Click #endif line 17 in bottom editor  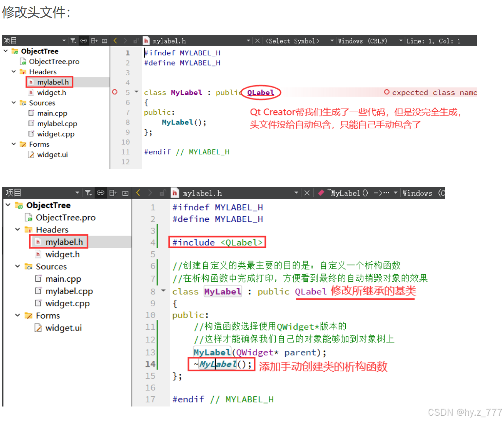pyautogui.click(x=223, y=399)
